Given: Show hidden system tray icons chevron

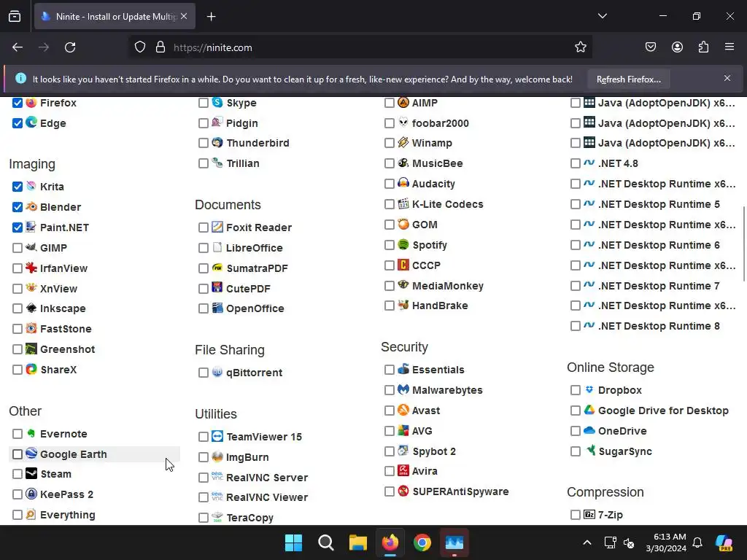Looking at the screenshot, I should tap(587, 542).
